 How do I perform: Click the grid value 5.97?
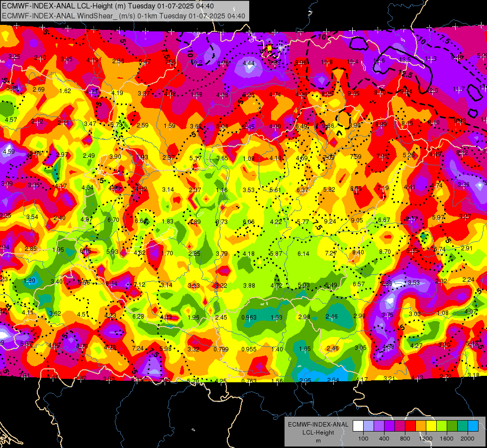click(438, 218)
